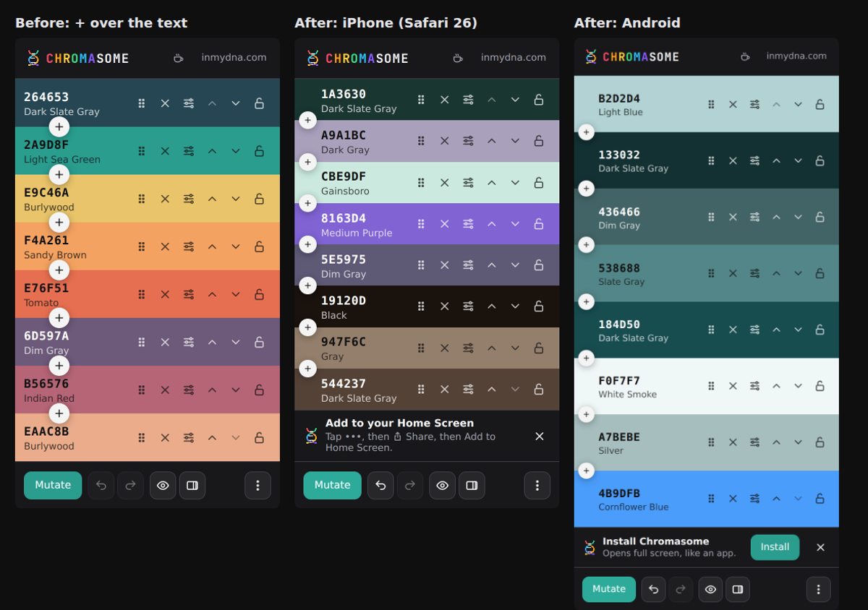Remove color 1A3630 in iPhone panel
Screen dimensions: 868x610
click(x=445, y=100)
